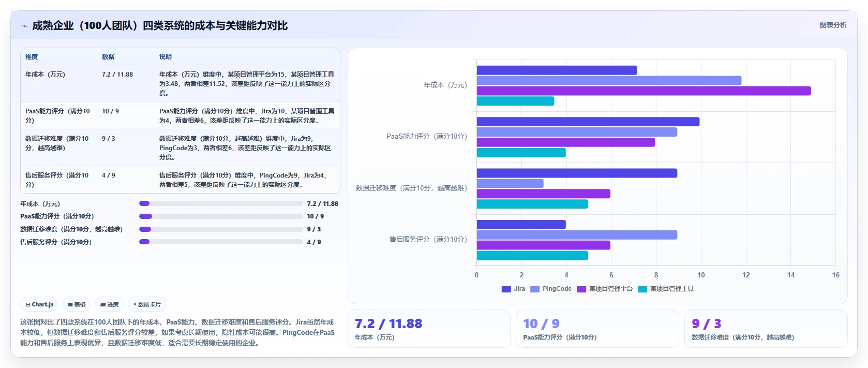Toggle the PingCode legend swatch
This screenshot has height=368, width=868.
pyautogui.click(x=535, y=289)
